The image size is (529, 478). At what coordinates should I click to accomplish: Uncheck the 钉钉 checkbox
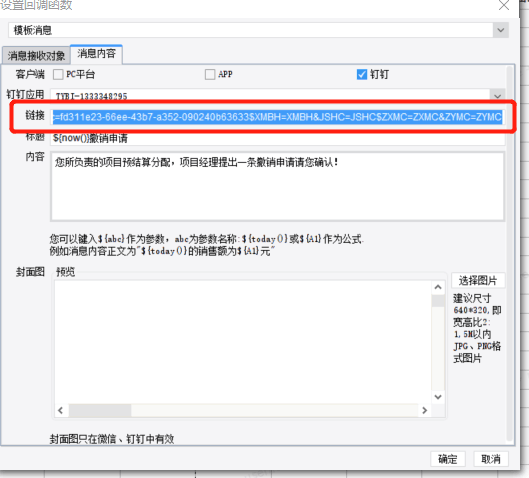pos(362,74)
